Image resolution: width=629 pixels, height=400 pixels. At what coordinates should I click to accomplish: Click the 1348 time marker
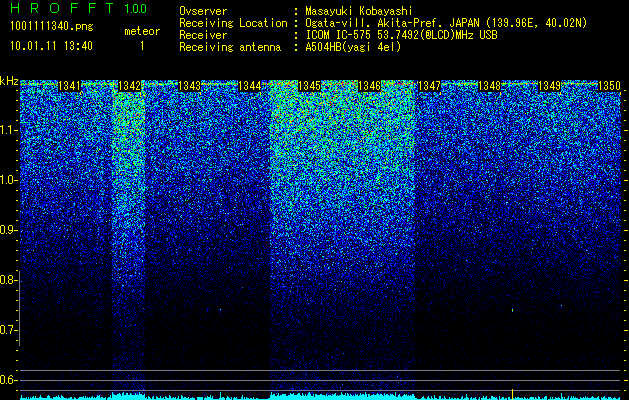pyautogui.click(x=489, y=86)
